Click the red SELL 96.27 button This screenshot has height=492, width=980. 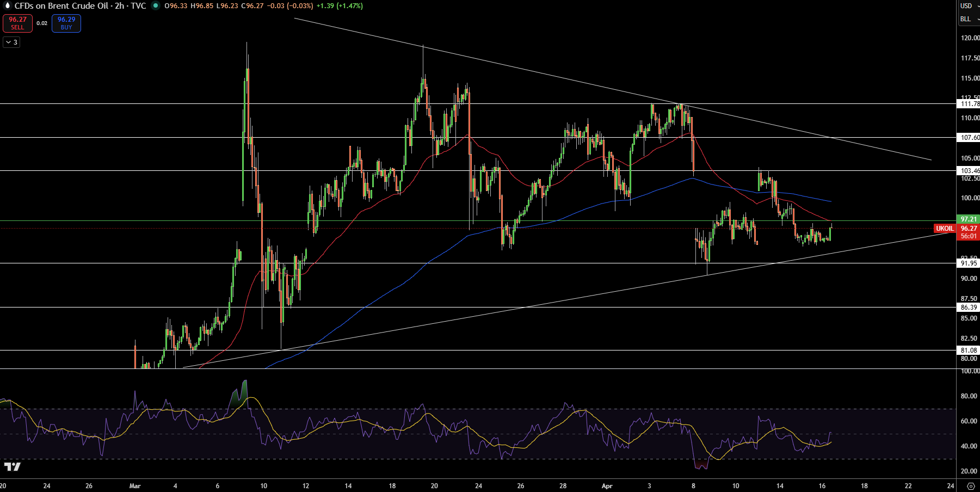pos(17,23)
